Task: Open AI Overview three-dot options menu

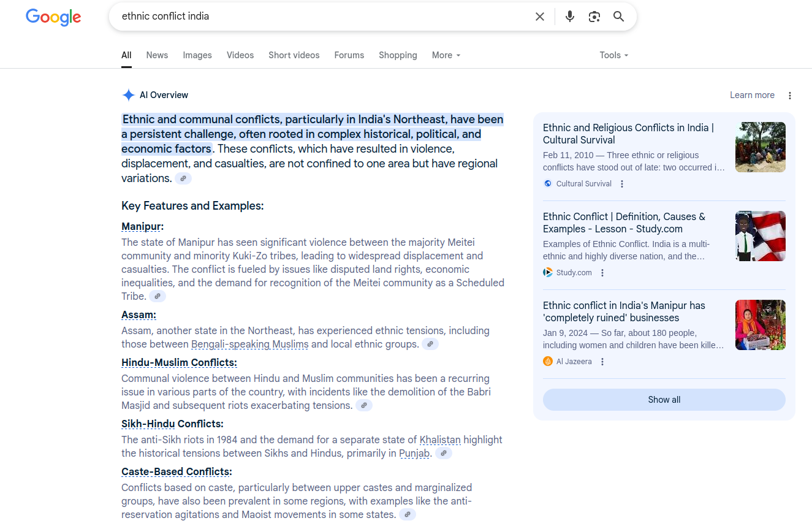Action: [x=790, y=96]
